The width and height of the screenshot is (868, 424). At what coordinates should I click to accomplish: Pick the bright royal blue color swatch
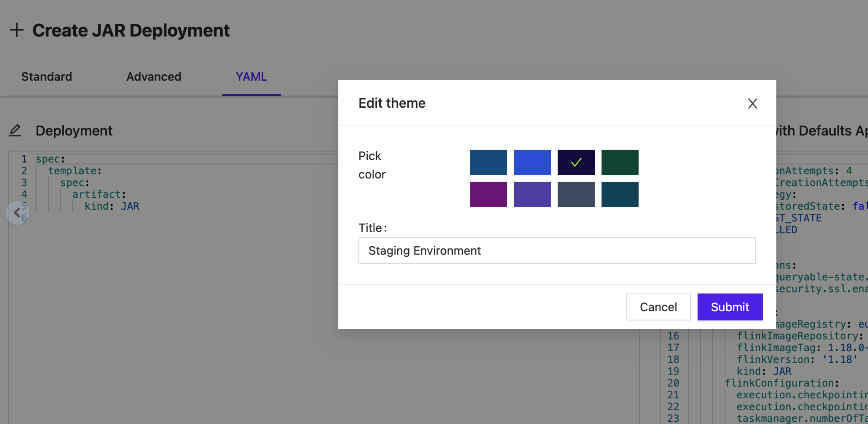click(x=532, y=163)
